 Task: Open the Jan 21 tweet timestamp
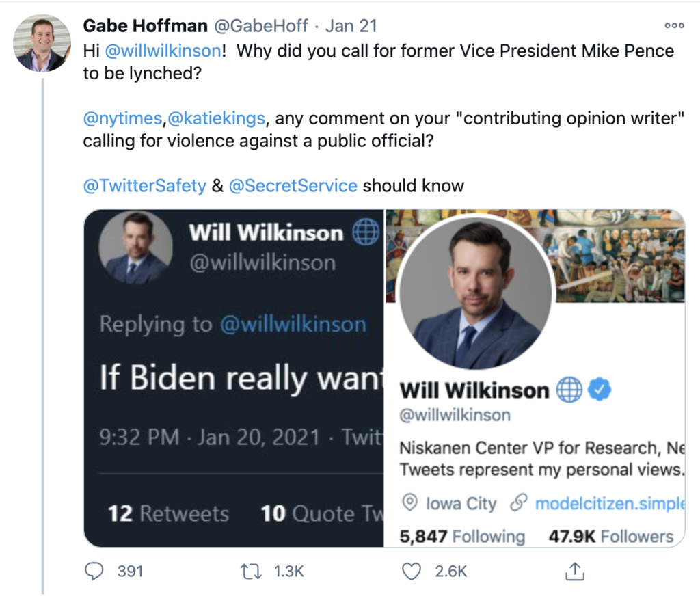tap(351, 26)
